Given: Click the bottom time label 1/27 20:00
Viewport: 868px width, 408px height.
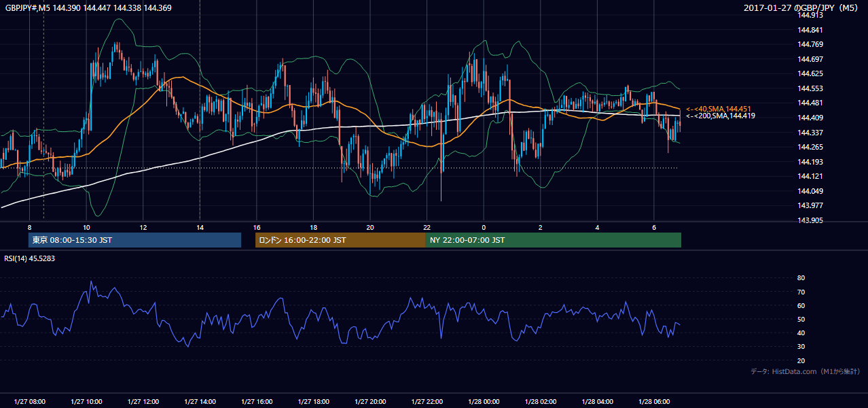Looking at the screenshot, I should [369, 402].
